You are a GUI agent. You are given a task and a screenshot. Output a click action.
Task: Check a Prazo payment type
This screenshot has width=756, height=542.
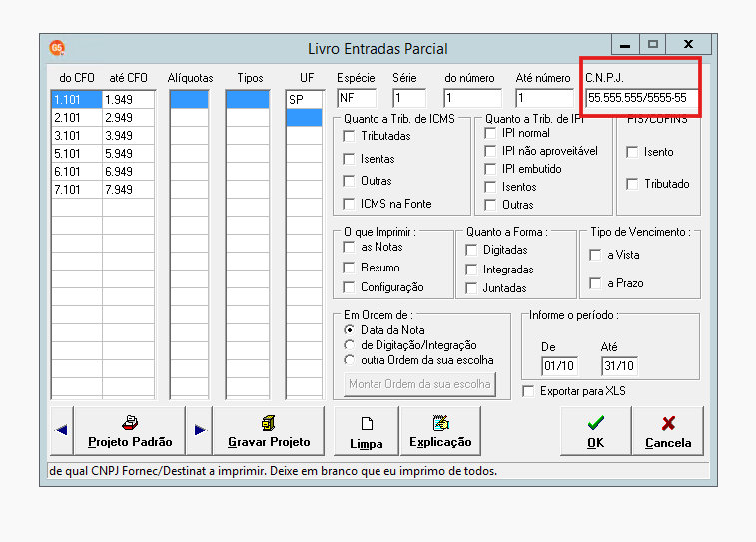(x=595, y=283)
